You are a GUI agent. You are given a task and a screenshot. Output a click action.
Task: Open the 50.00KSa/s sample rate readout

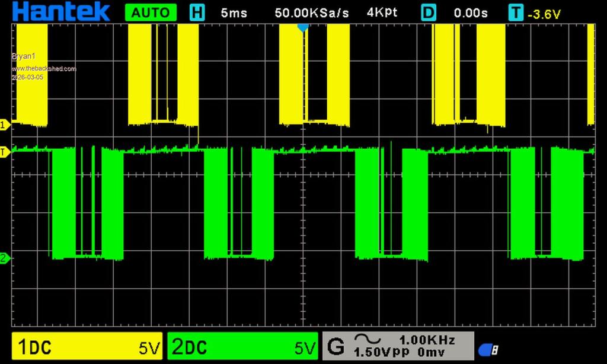point(312,12)
